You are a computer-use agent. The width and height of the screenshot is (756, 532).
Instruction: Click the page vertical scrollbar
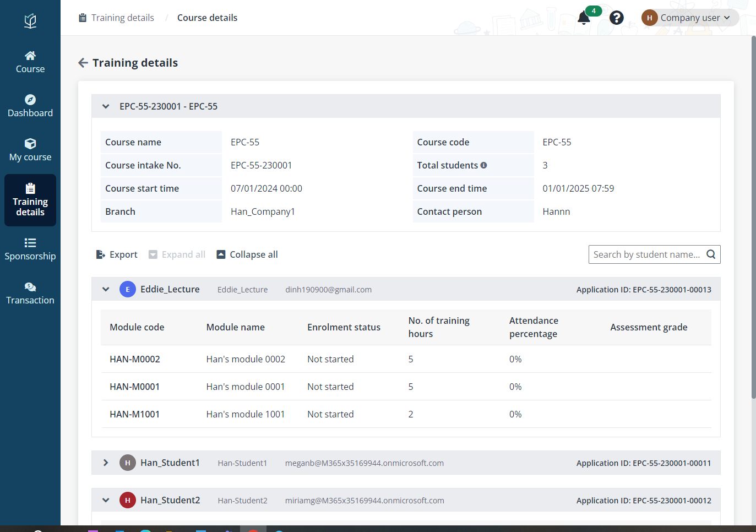[x=753, y=217]
